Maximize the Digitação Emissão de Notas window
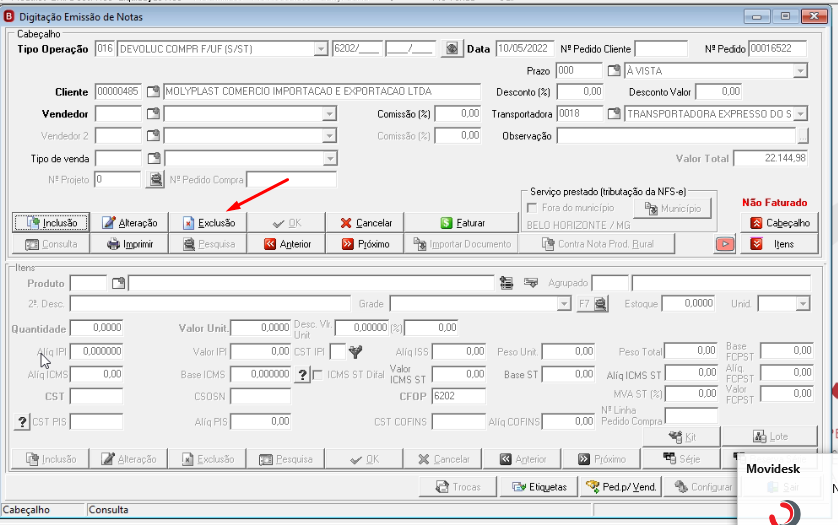Screen dimensions: 838x525 (x=785, y=16)
